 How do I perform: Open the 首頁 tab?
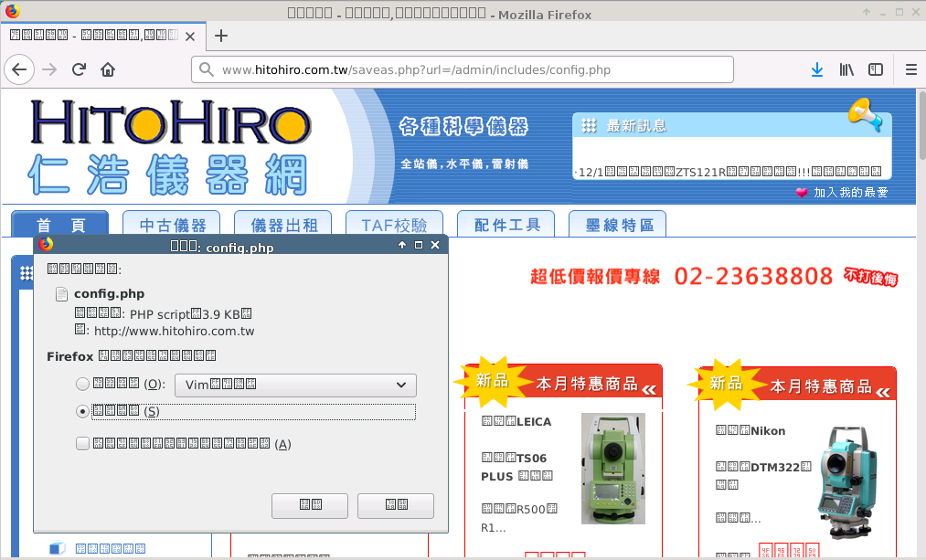60,224
